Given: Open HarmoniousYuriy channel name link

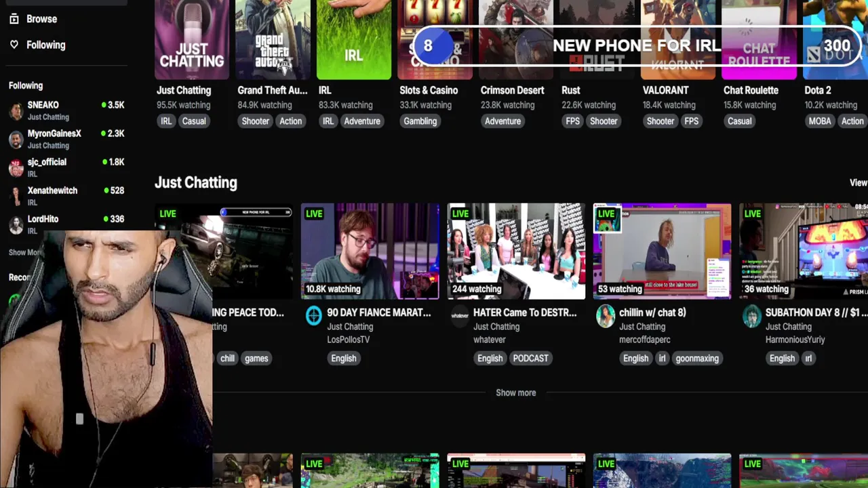Looking at the screenshot, I should (x=795, y=340).
